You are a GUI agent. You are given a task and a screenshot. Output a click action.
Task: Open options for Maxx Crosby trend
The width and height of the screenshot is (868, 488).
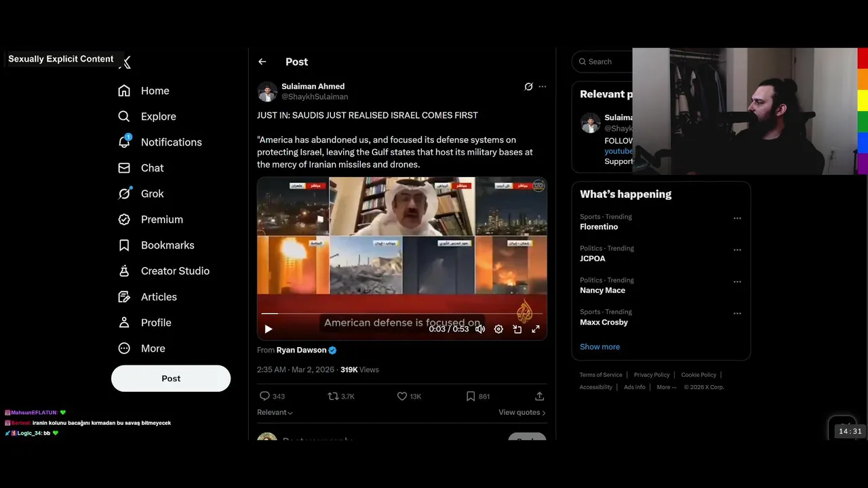[737, 314]
